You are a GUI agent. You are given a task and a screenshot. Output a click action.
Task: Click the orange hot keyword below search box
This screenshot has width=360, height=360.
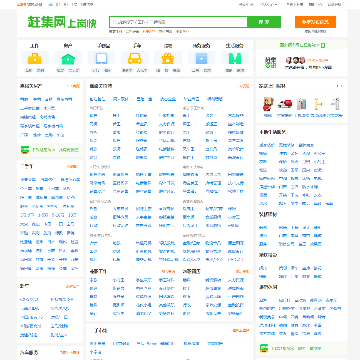coord(149,31)
